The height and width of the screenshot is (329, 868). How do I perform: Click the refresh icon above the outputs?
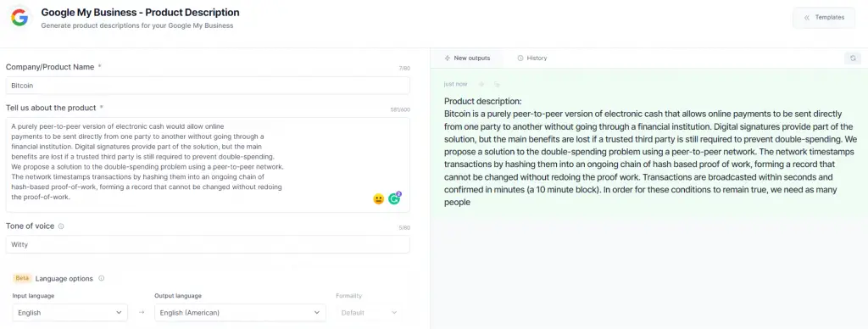coord(853,59)
